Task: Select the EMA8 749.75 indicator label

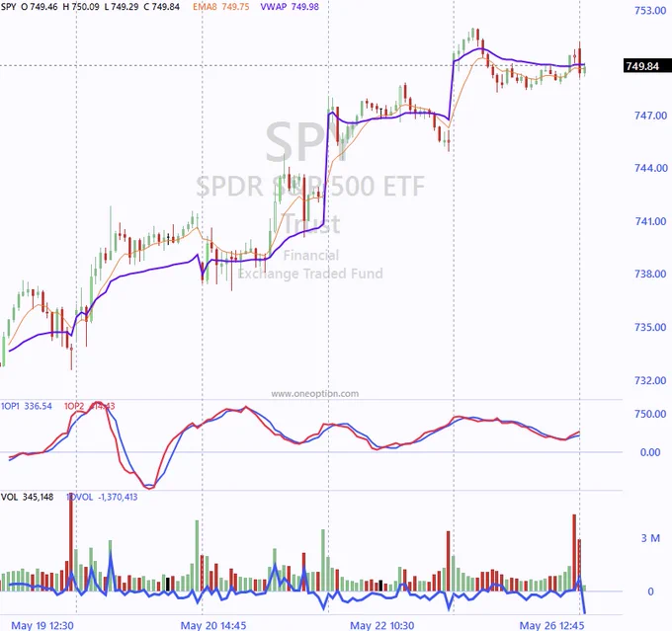Action: pos(220,7)
